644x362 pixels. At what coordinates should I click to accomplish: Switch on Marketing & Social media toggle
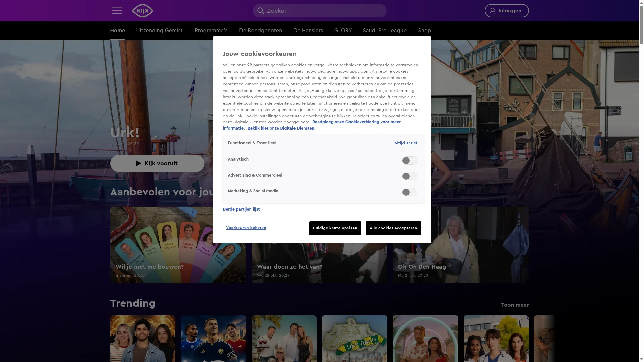pos(410,192)
